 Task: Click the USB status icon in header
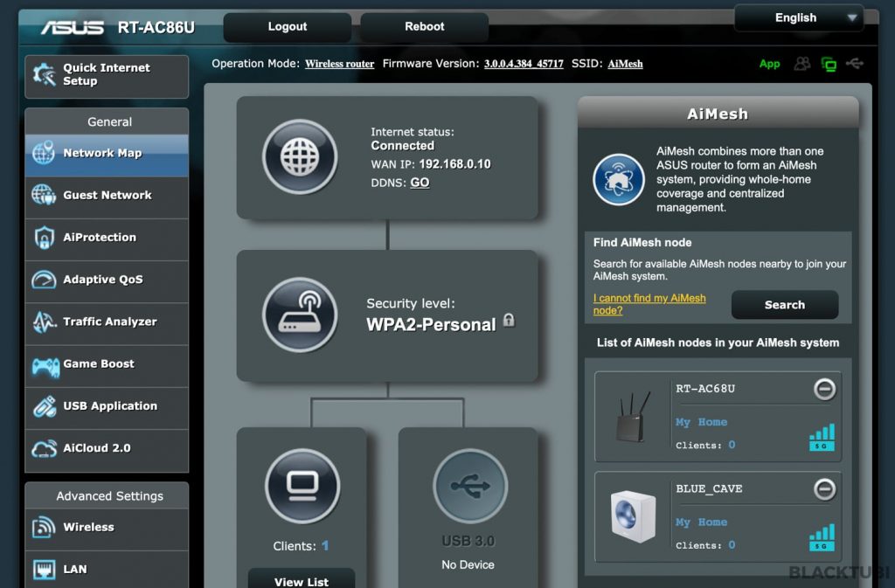pyautogui.click(x=855, y=63)
